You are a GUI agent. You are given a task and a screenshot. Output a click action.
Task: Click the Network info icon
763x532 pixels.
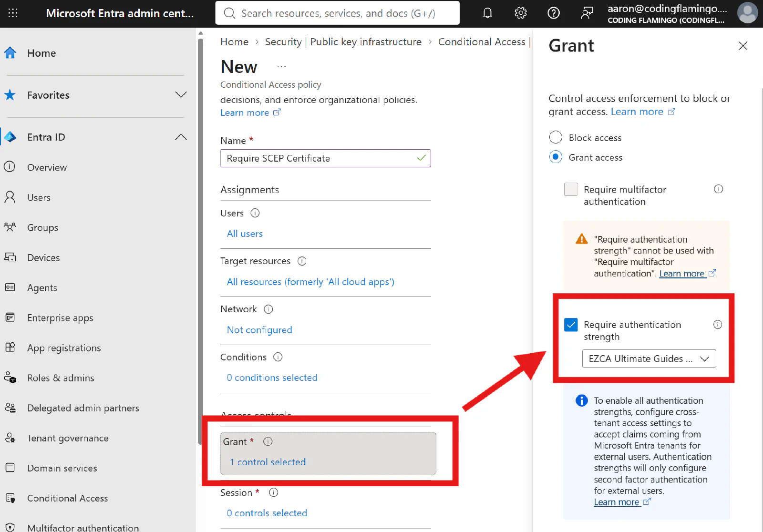268,309
